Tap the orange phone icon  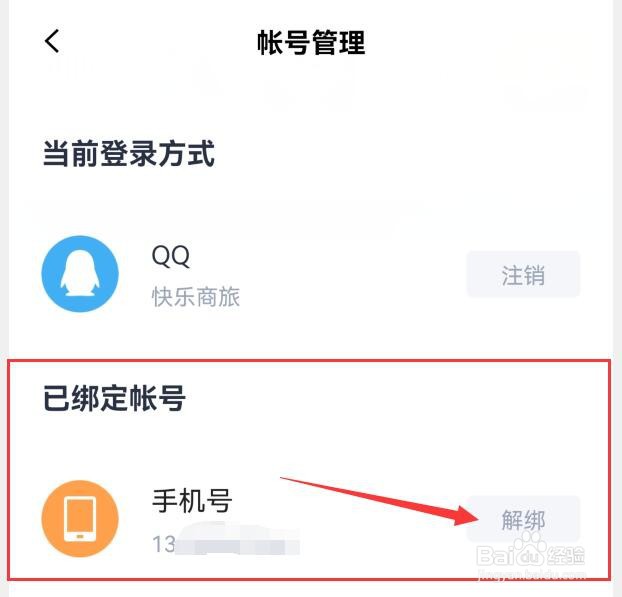point(80,518)
